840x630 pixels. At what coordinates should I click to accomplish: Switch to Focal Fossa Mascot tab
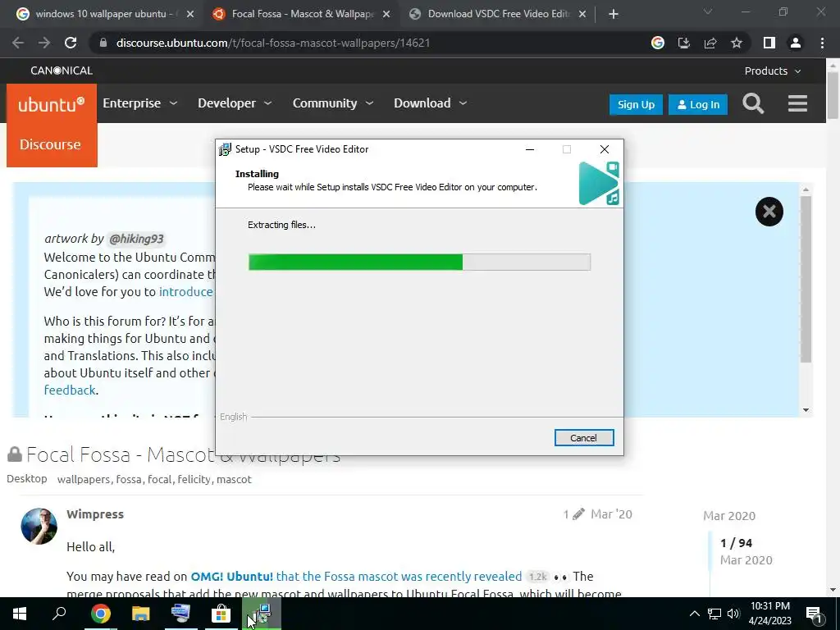click(x=300, y=14)
